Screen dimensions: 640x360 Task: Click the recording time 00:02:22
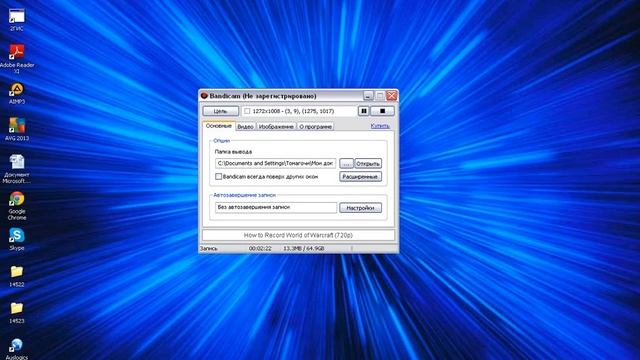[x=260, y=248]
